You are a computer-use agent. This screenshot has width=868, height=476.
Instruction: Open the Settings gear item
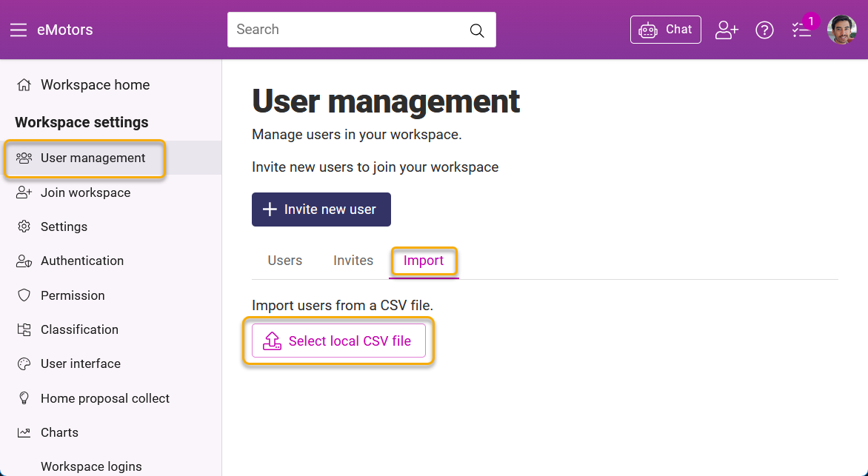coord(24,227)
